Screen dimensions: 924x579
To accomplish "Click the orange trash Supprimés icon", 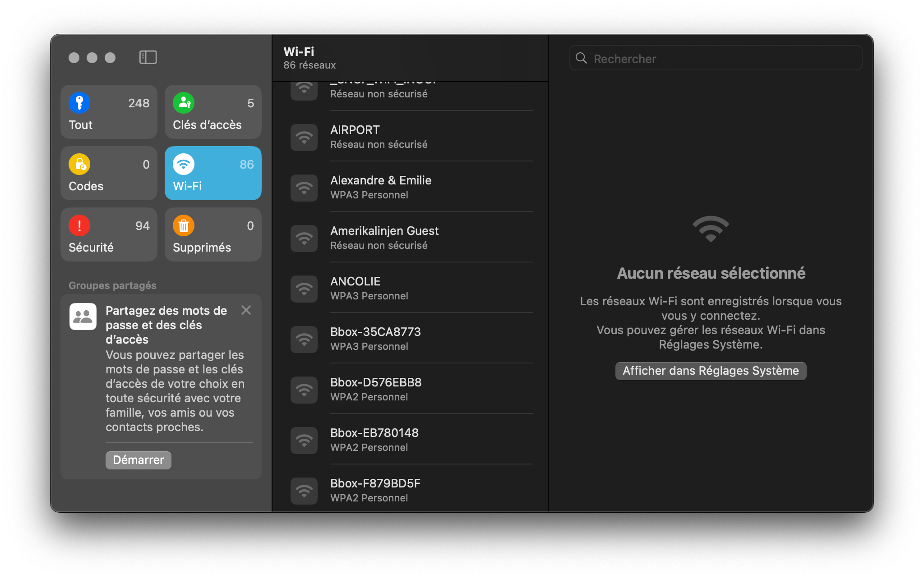I will 184,226.
